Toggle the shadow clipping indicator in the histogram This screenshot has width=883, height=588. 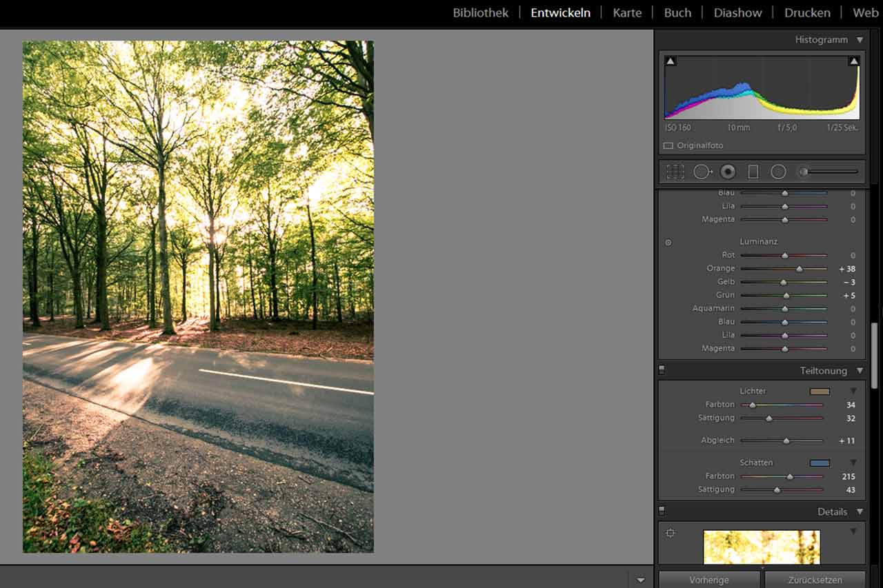pyautogui.click(x=671, y=61)
